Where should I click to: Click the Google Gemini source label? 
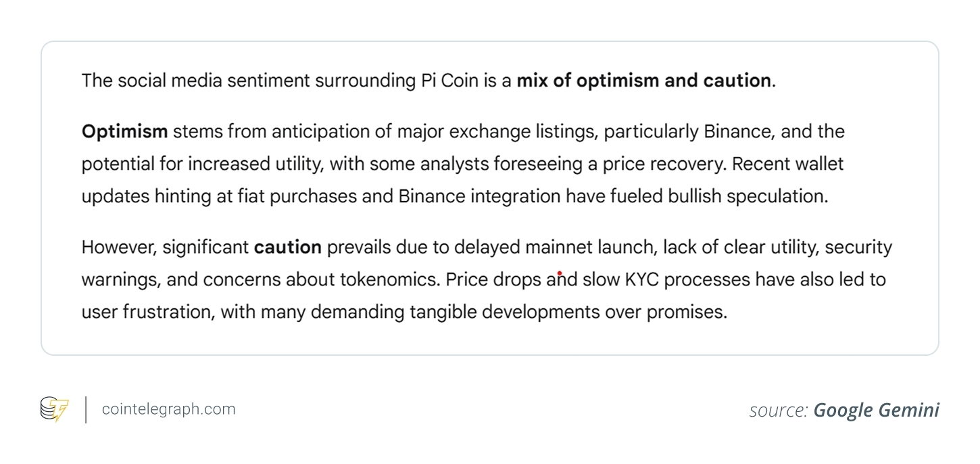[876, 410]
